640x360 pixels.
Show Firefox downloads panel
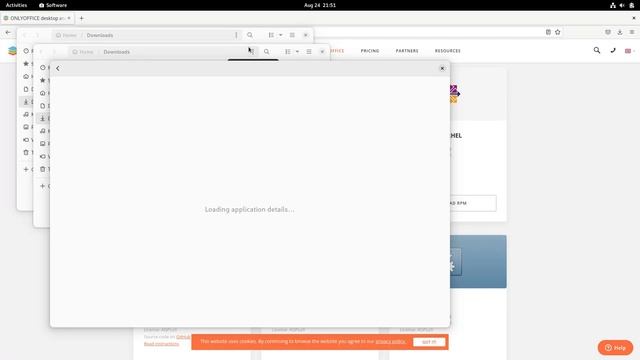tap(620, 32)
